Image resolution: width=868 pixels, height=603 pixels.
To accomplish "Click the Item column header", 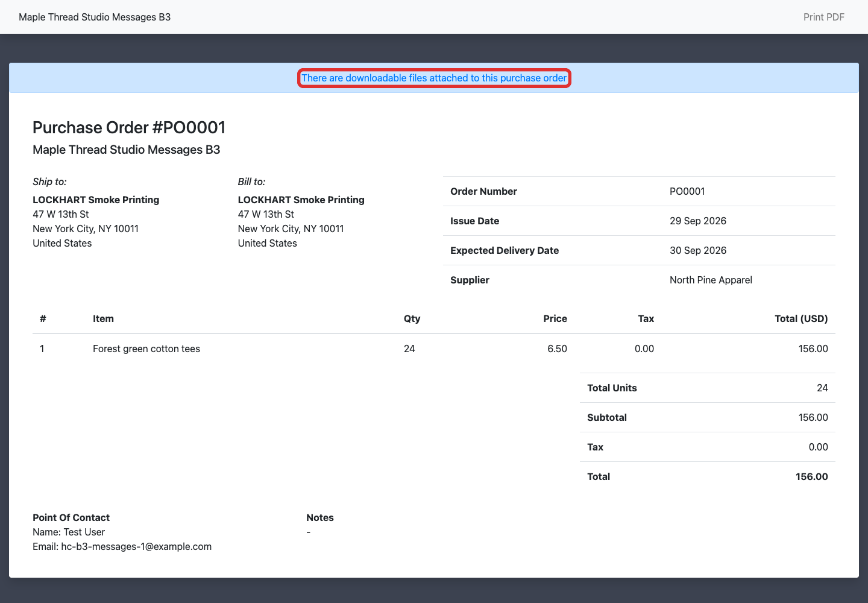I will click(x=103, y=318).
